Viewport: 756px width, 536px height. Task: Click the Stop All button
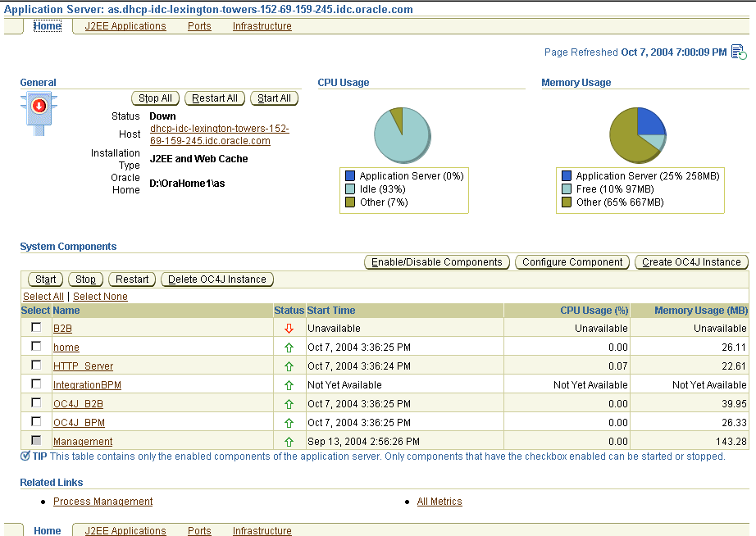click(155, 98)
